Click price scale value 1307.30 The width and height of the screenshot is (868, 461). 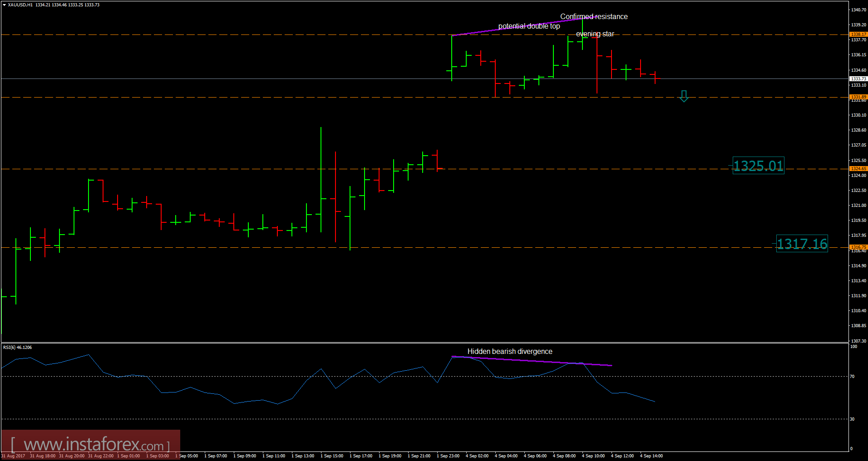(858, 341)
